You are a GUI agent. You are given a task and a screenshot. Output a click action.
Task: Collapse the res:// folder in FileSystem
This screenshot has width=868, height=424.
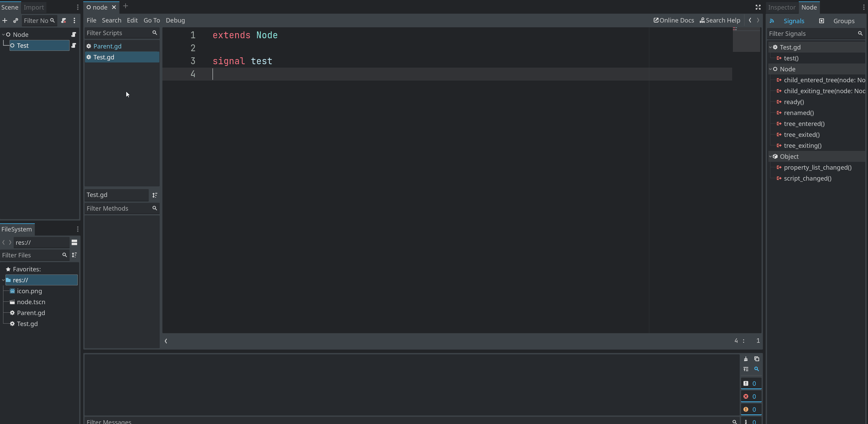coord(4,280)
